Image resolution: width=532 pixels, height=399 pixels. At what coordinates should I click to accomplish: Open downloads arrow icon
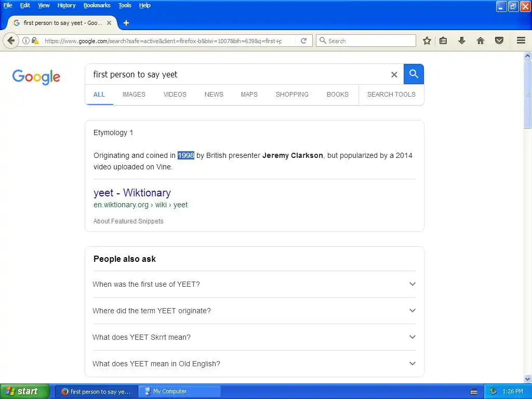462,41
